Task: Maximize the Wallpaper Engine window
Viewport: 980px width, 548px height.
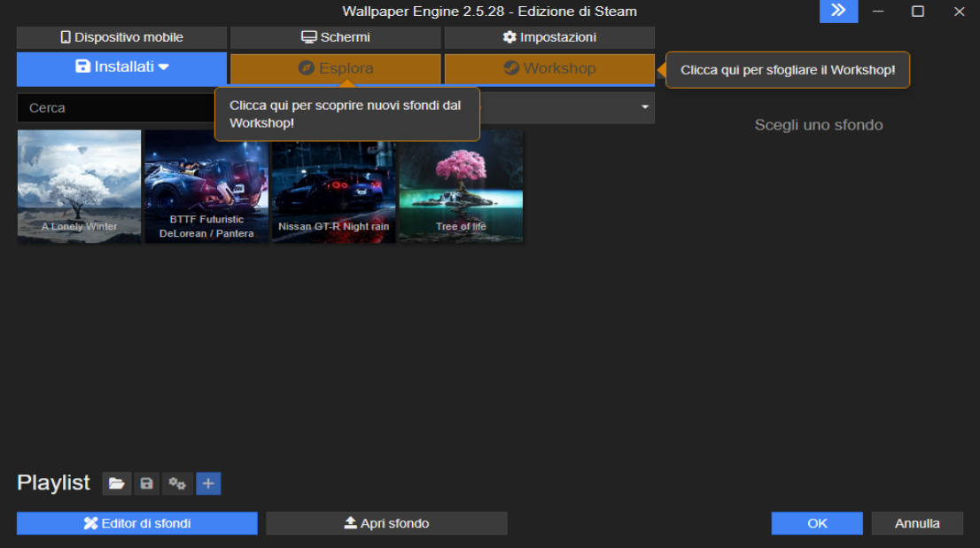Action: [x=917, y=11]
